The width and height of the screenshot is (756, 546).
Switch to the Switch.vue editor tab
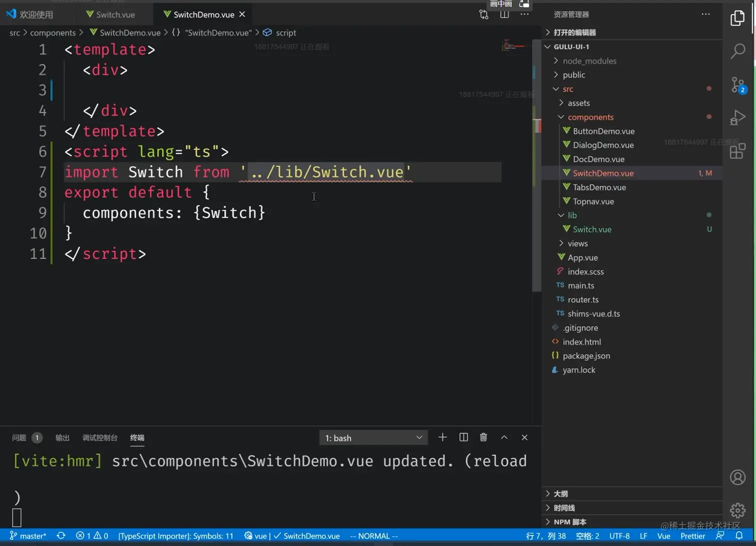(x=114, y=15)
